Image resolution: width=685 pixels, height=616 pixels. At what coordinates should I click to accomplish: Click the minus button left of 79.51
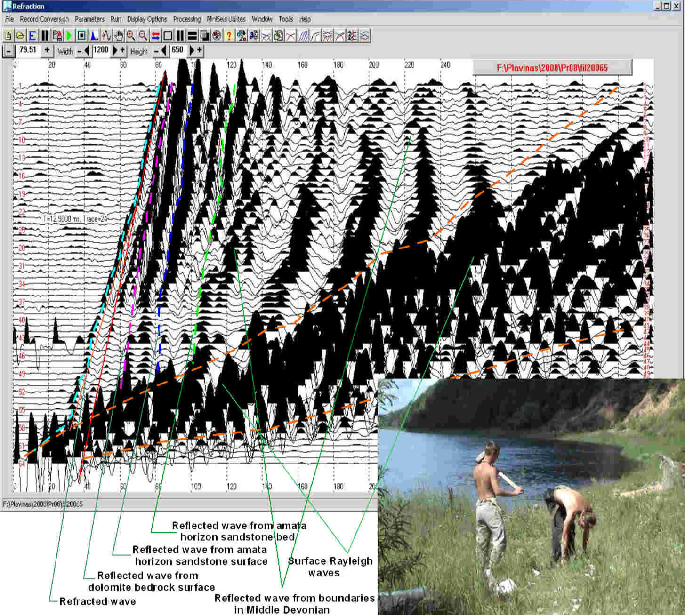point(8,50)
